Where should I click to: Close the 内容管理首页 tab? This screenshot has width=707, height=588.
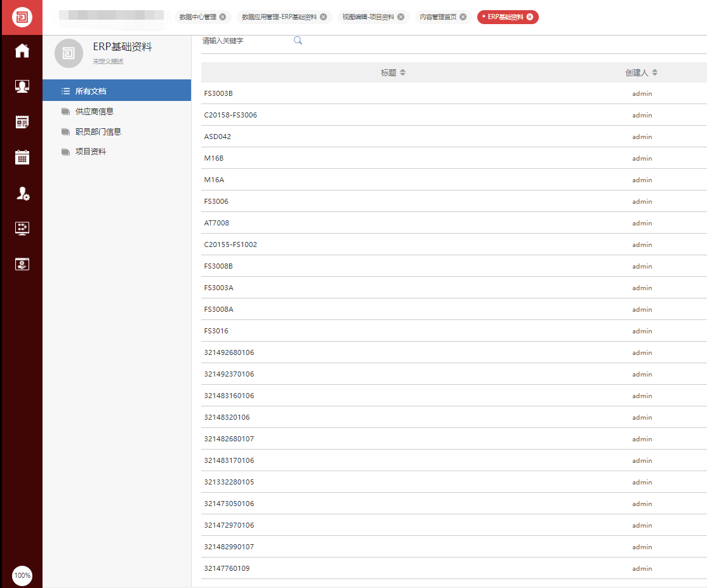(x=463, y=17)
